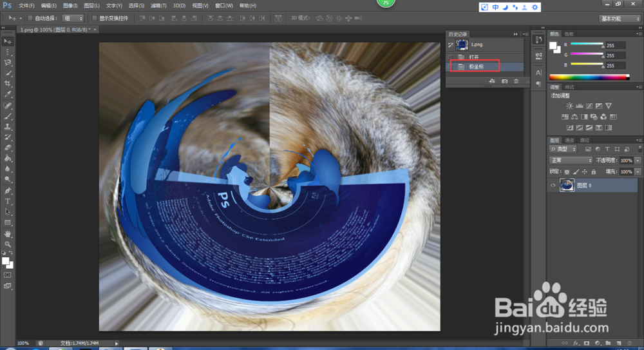
Task: Select the Quick Selection tool
Action: click(x=7, y=73)
